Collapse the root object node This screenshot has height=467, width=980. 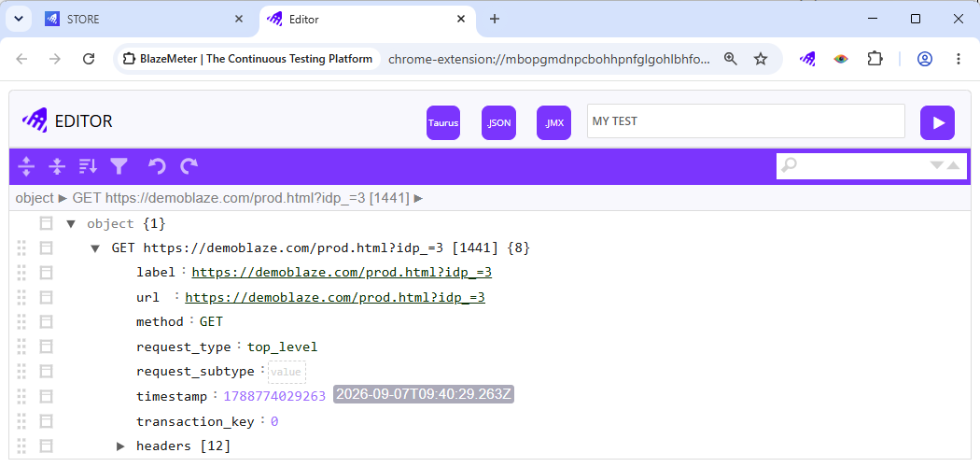(71, 223)
